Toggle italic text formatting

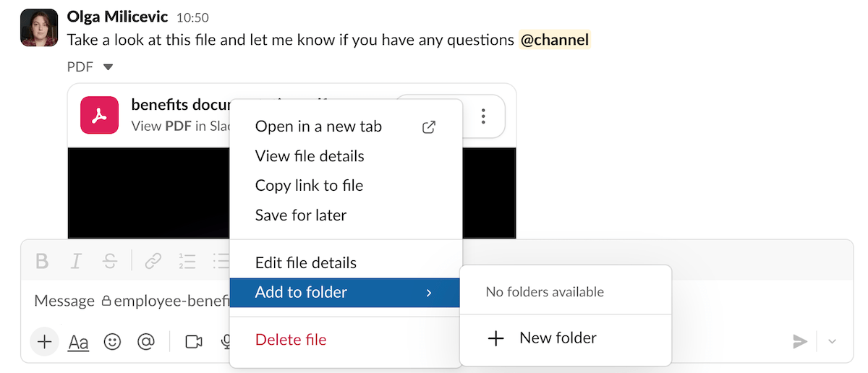(x=77, y=261)
